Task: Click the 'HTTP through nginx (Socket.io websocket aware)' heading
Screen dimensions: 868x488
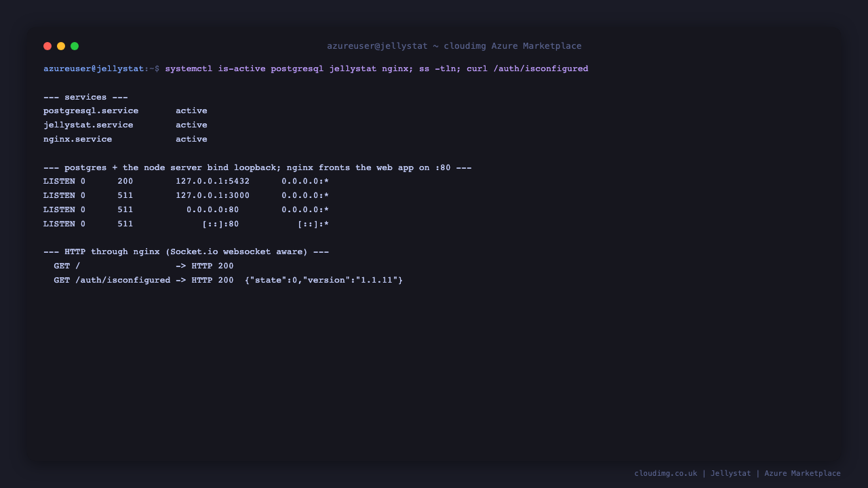Action: point(186,251)
